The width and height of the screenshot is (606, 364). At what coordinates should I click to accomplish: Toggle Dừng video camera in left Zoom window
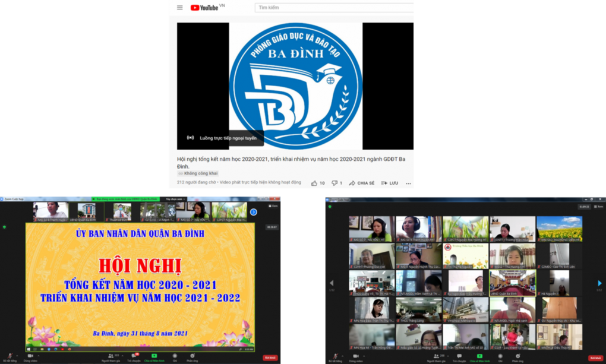click(29, 356)
